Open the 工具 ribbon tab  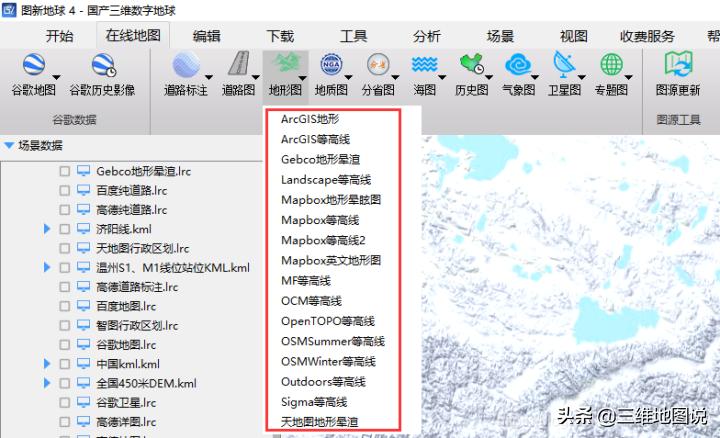pos(354,36)
